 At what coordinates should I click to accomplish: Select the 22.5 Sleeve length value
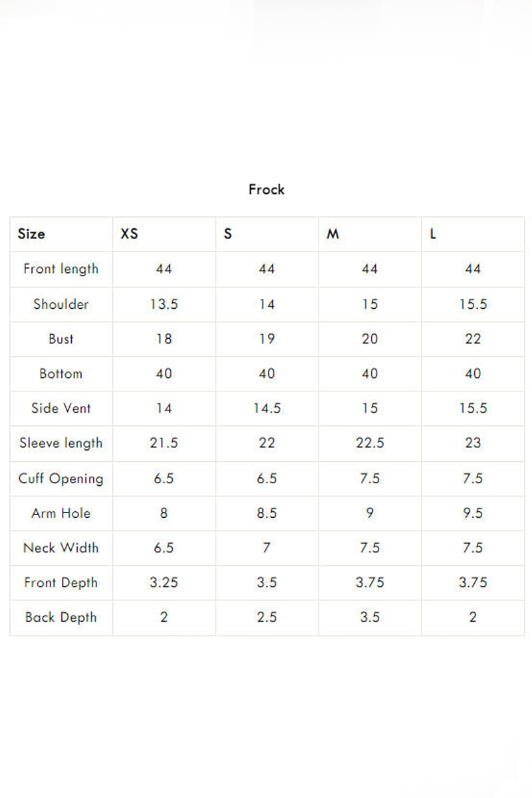pyautogui.click(x=370, y=443)
